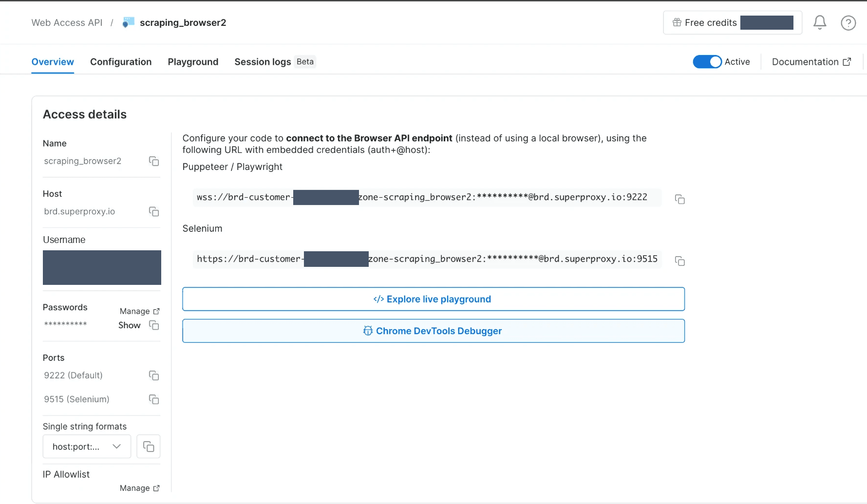This screenshot has width=867, height=504.
Task: Open the Configuration tab
Action: click(x=121, y=62)
